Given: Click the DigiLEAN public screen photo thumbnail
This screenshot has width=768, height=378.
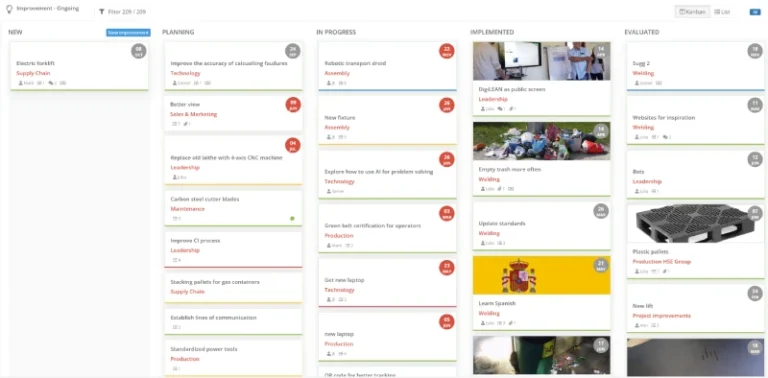Looking at the screenshot, I should click(x=541, y=61).
